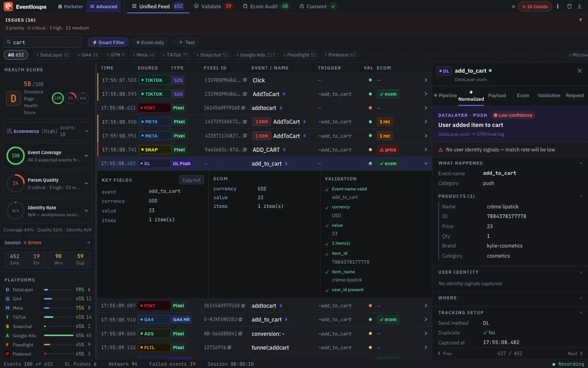The image size is (588, 368).
Task: Click the search field containing cart
Action: click(x=43, y=42)
